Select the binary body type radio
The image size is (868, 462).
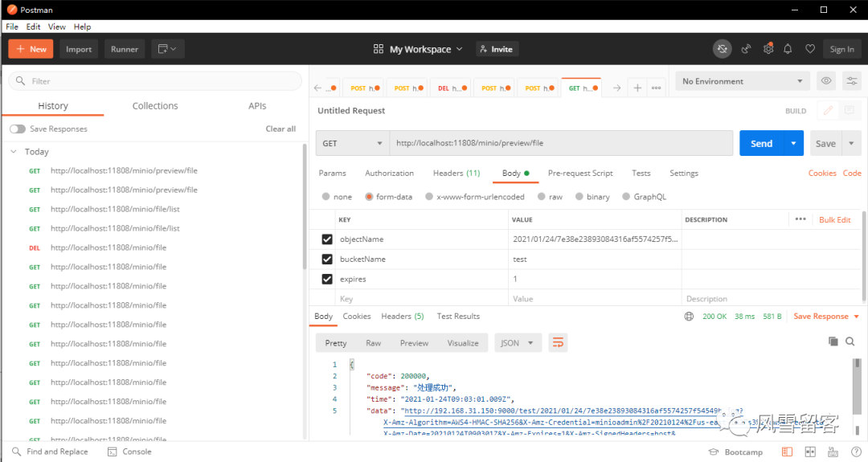point(579,196)
